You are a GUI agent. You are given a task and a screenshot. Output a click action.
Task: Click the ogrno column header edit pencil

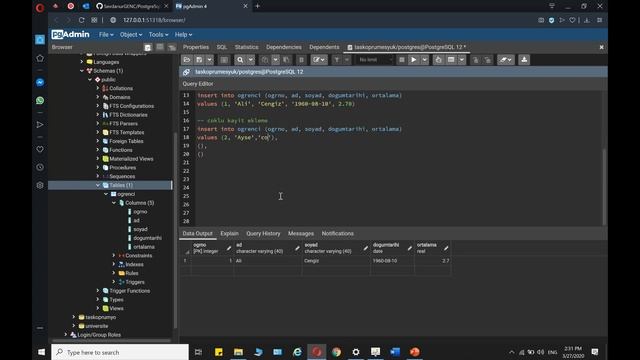(229, 248)
